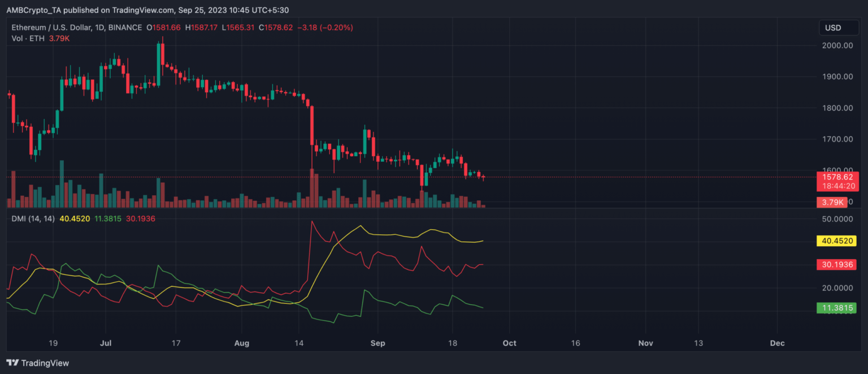Click the Aug label on time axis
Screen dimensions: 868x374
241,343
